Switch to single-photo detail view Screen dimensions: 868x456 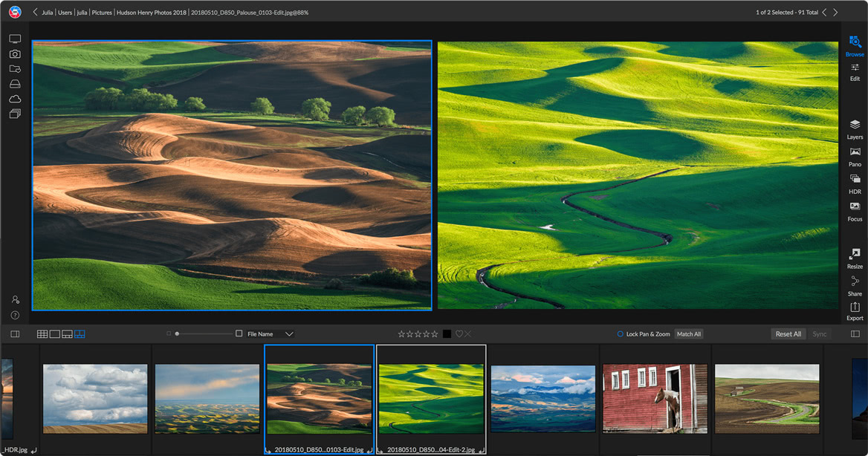[x=55, y=333]
